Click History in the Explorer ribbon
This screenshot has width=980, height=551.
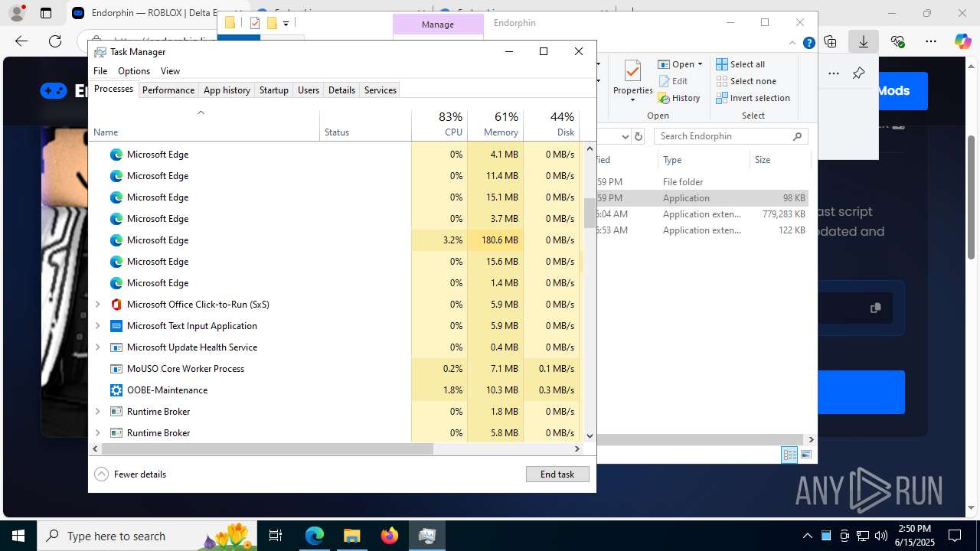coord(679,98)
